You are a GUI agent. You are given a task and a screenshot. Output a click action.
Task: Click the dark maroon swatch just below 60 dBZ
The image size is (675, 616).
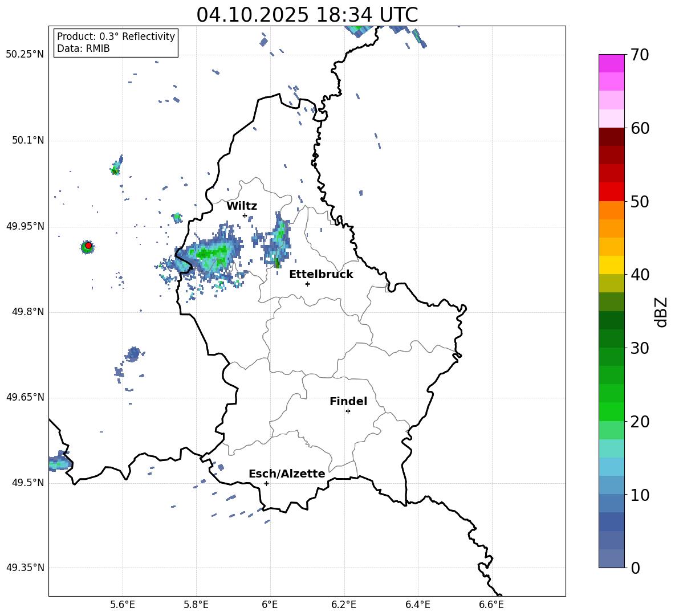coord(612,137)
